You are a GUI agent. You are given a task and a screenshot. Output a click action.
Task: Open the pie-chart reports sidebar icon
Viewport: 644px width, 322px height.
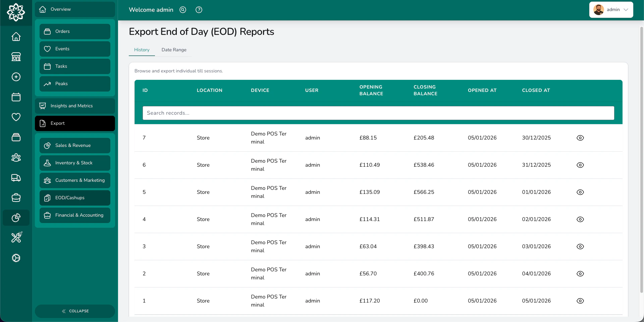[x=16, y=218]
